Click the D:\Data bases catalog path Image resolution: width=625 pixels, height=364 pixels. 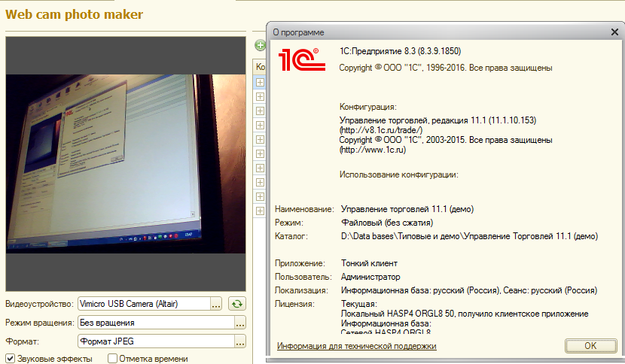pyautogui.click(x=470, y=236)
